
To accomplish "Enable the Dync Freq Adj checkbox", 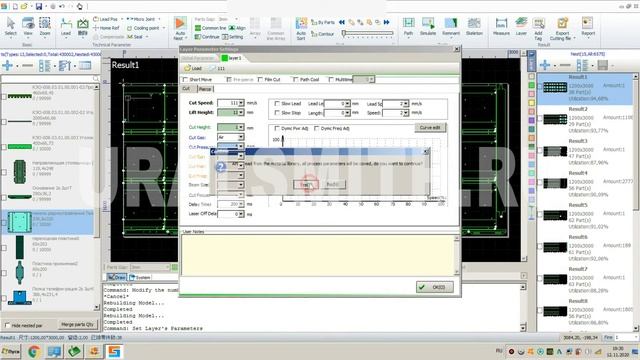I will click(316, 129).
